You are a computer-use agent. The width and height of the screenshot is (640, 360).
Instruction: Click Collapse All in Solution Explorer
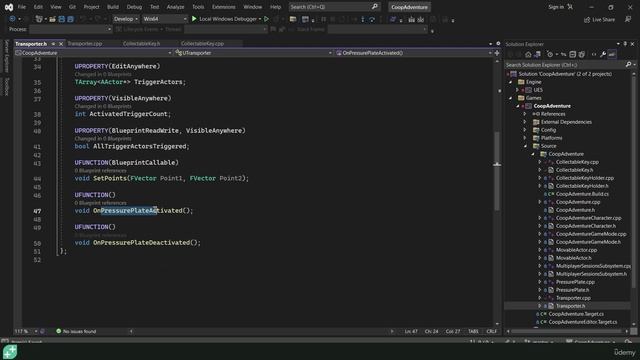[573, 54]
